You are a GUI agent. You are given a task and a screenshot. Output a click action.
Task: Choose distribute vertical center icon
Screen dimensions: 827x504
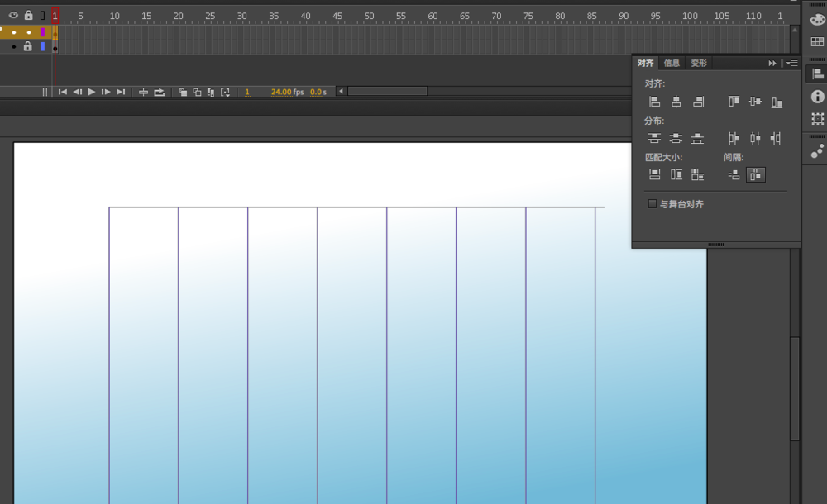676,138
